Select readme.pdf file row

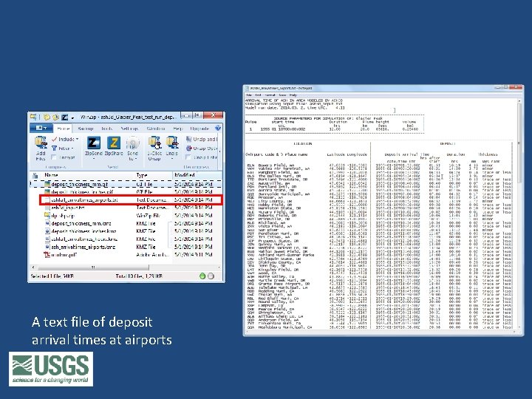pos(126,254)
